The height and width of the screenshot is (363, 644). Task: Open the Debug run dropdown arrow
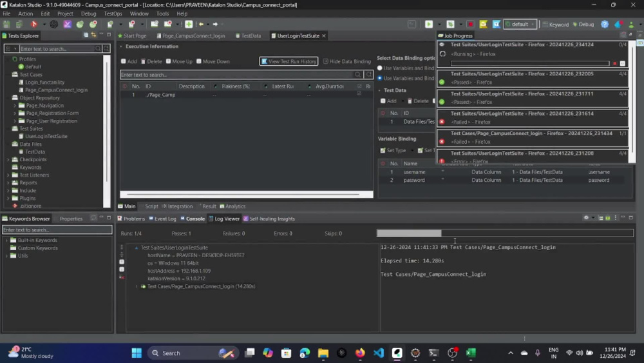(x=461, y=25)
